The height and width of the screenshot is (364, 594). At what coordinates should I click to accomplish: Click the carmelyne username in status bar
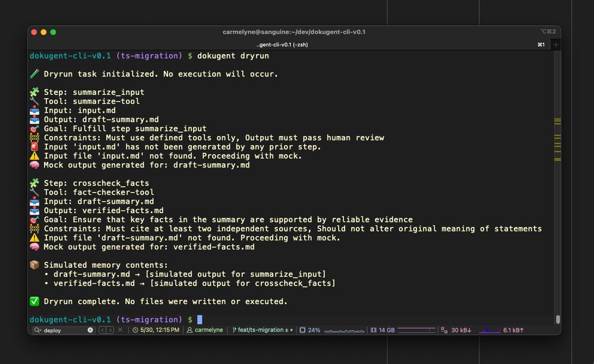click(208, 330)
